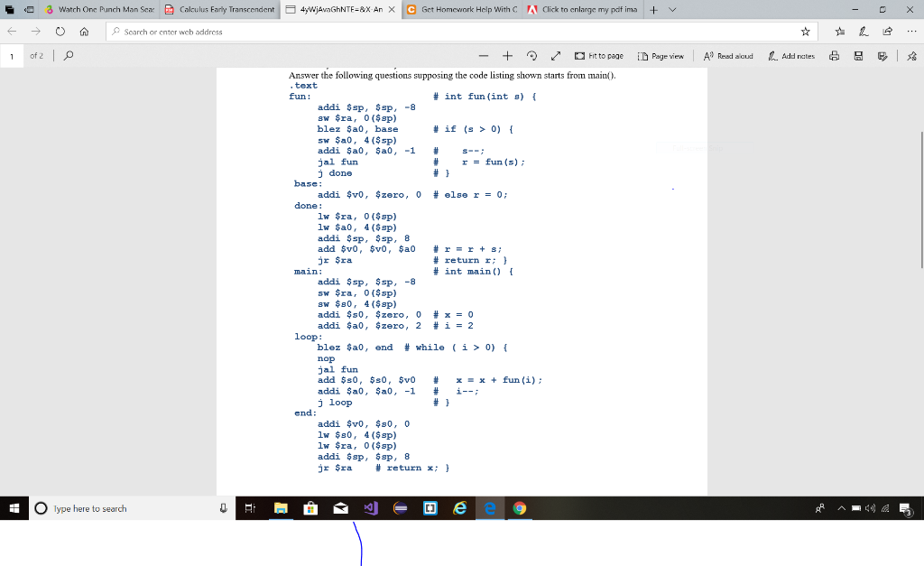Image resolution: width=924 pixels, height=566 pixels.
Task: Zoom out the PDF
Action: 484,55
